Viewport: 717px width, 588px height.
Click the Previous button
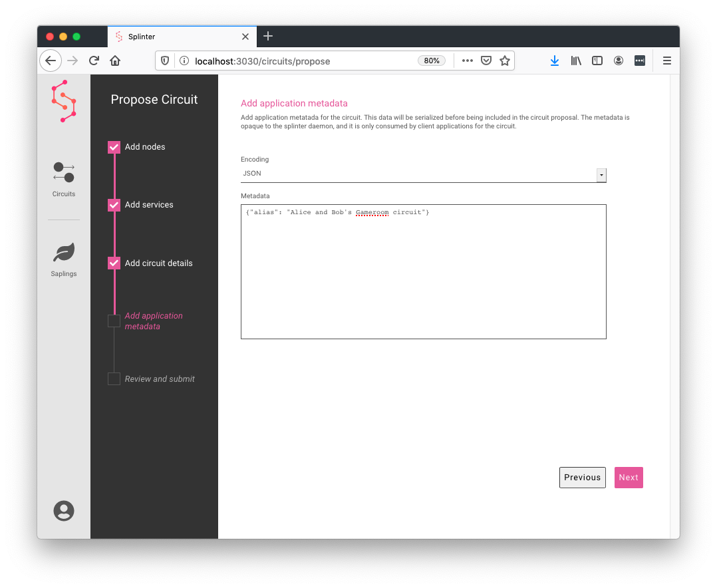click(583, 478)
